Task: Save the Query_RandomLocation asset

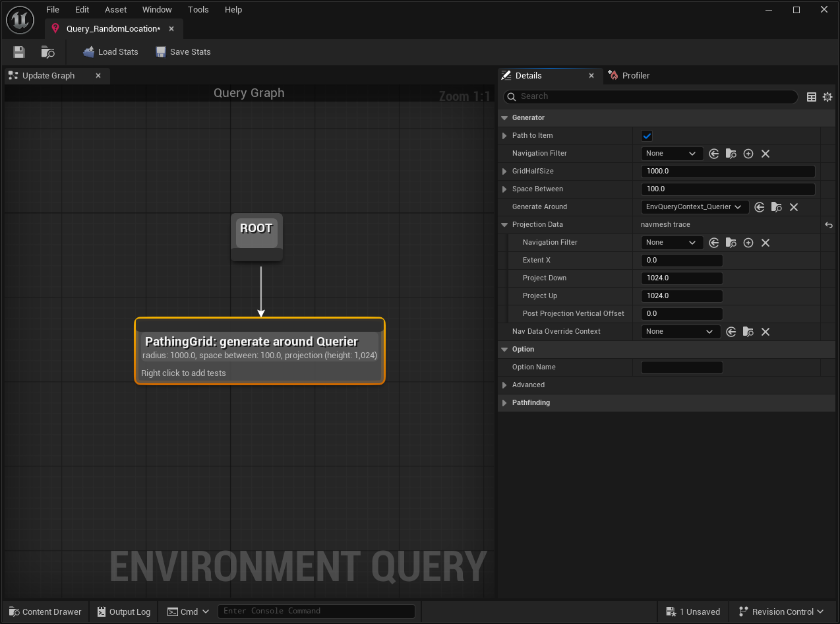Action: [18, 51]
